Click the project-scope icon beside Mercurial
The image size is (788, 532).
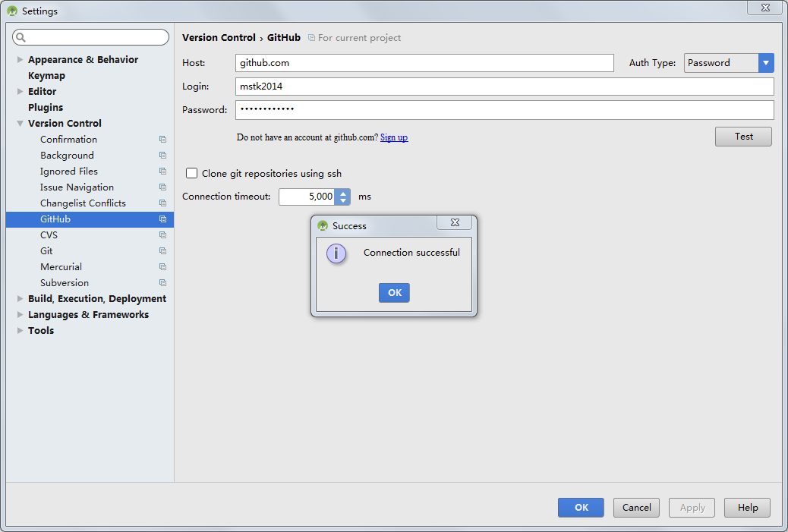(x=162, y=267)
